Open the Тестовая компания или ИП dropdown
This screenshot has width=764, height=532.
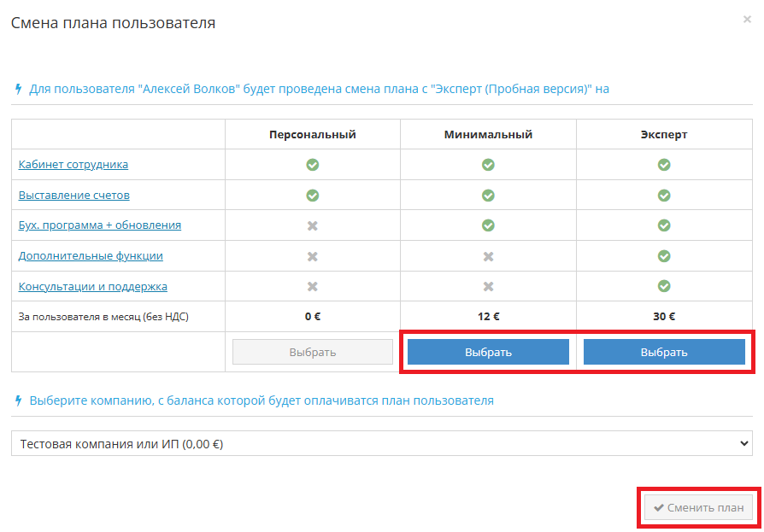[381, 444]
